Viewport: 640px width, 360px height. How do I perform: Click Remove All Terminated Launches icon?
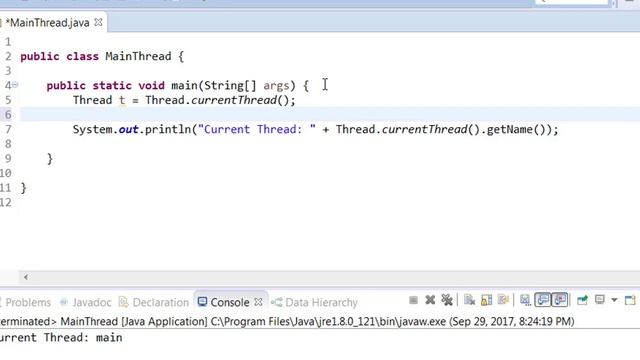click(x=447, y=300)
